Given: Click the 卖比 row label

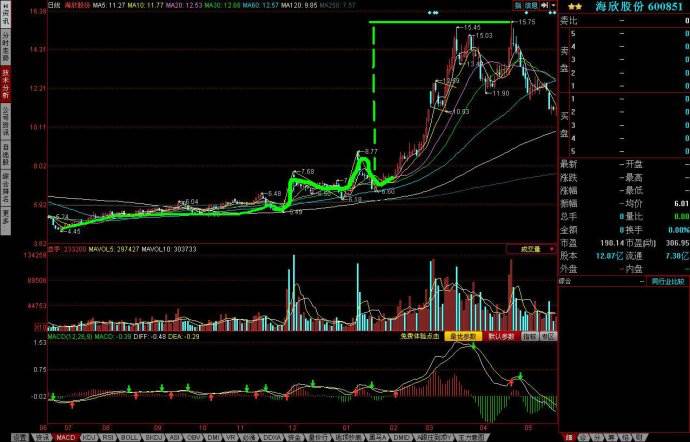Looking at the screenshot, I should (x=568, y=20).
